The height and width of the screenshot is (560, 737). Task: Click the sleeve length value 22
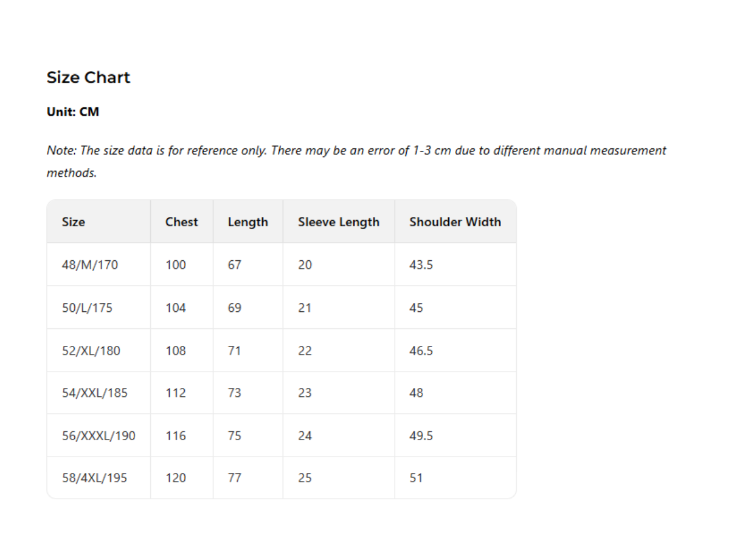point(305,351)
